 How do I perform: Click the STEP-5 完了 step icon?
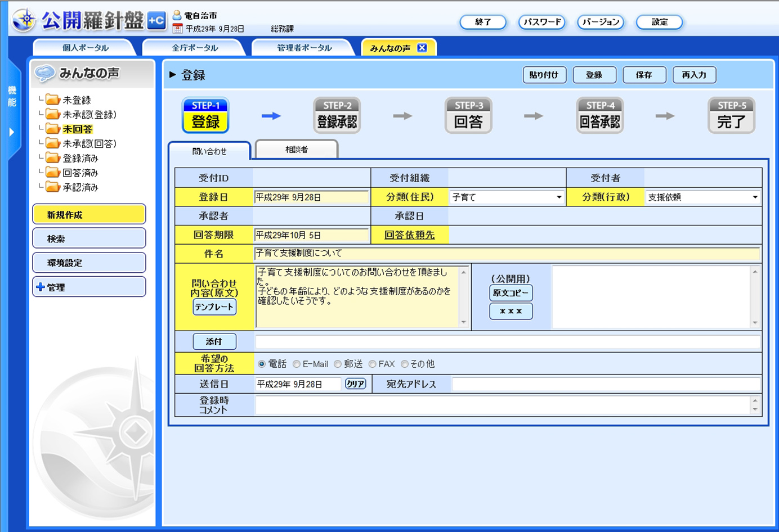pos(731,115)
